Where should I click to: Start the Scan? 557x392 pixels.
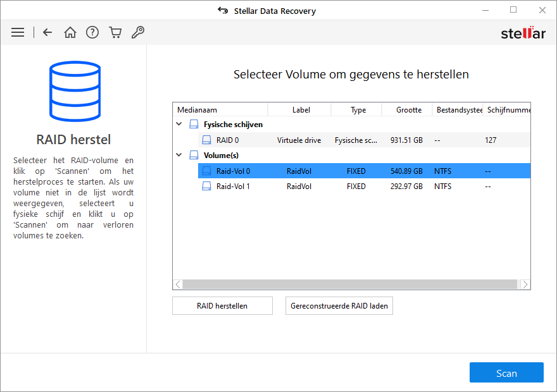point(506,373)
